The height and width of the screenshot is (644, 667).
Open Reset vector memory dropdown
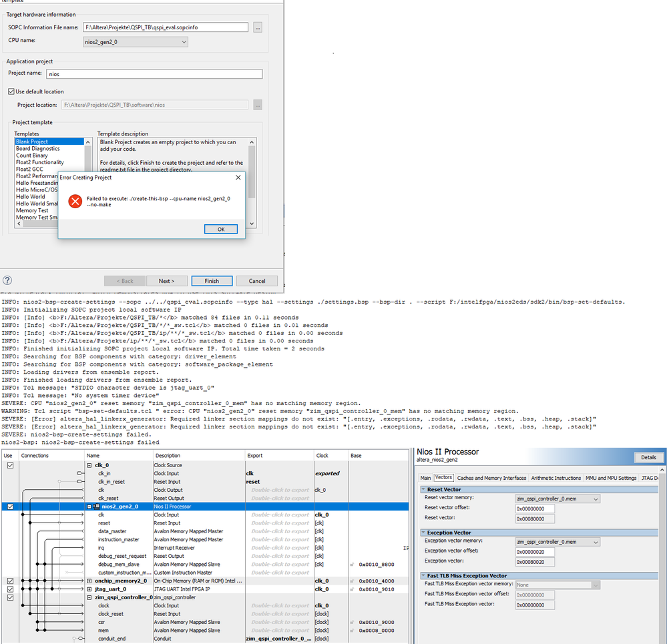pyautogui.click(x=558, y=499)
